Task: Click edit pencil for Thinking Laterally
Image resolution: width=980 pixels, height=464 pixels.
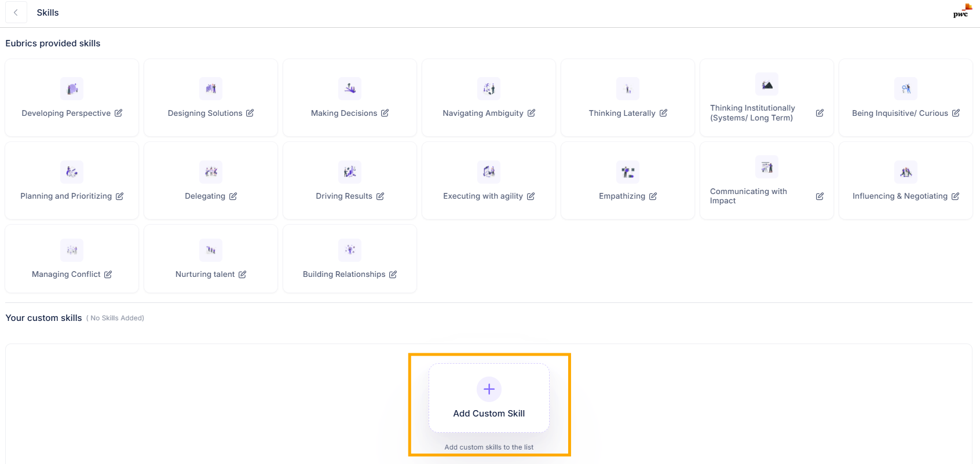Action: 663,113
